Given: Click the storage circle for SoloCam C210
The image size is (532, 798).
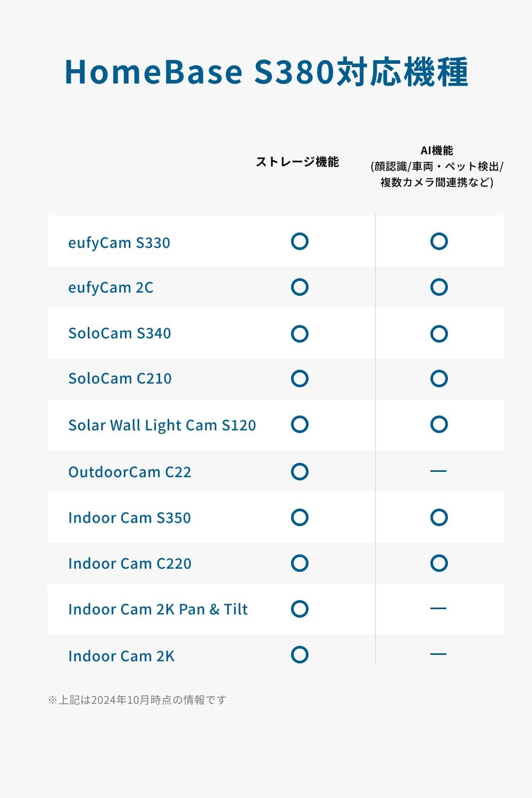Looking at the screenshot, I should point(300,379).
